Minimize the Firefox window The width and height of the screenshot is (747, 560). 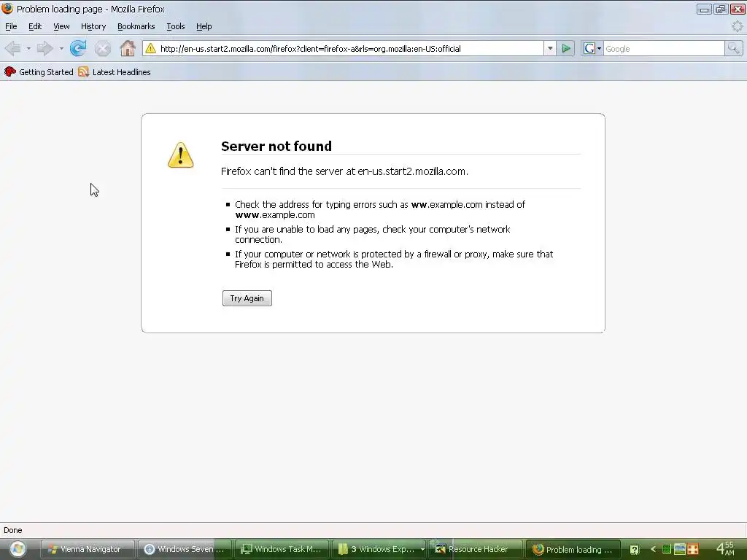(704, 9)
